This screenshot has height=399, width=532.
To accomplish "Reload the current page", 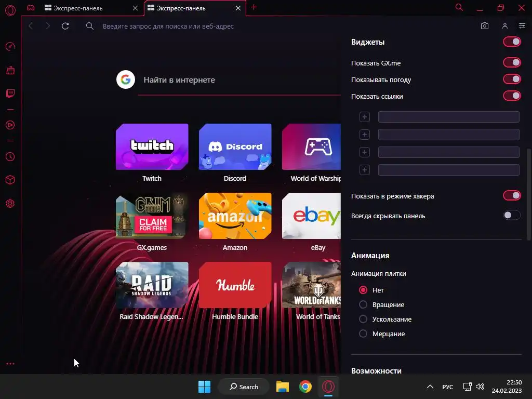I will 65,26.
